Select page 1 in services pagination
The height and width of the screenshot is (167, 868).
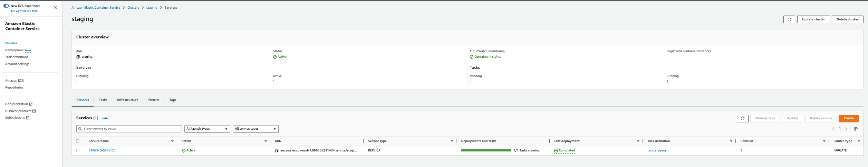tap(840, 129)
